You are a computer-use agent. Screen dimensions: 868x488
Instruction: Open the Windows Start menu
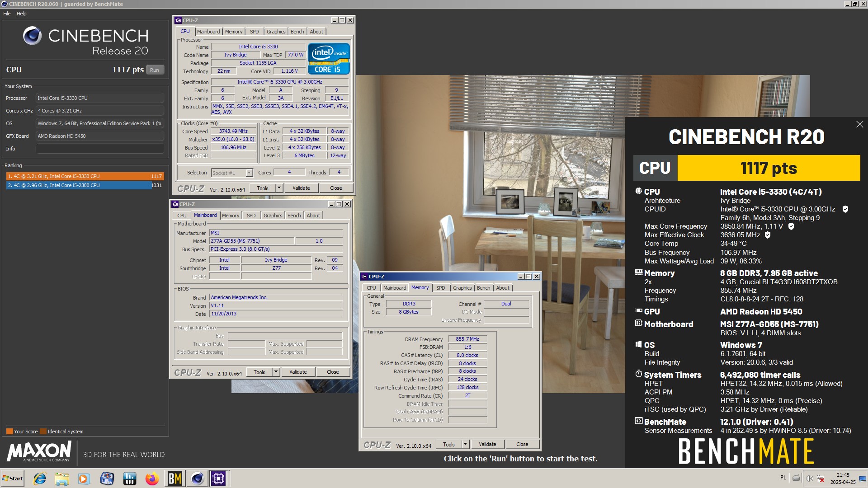[13, 479]
